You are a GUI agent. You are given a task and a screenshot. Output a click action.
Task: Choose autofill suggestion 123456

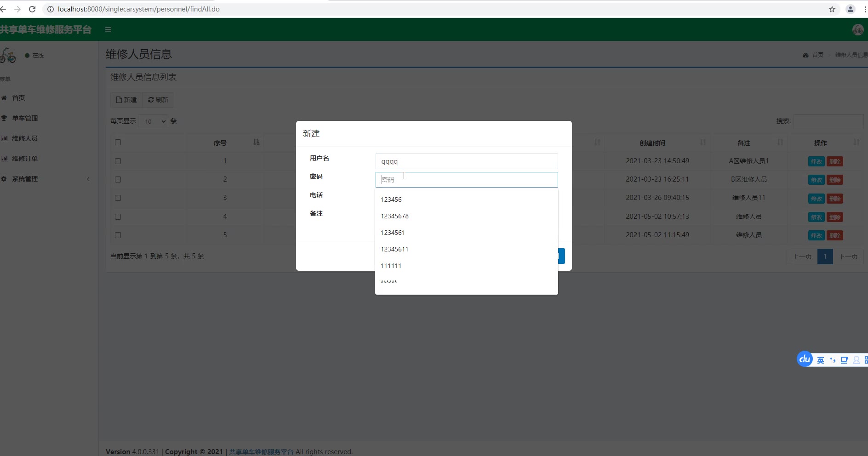467,199
